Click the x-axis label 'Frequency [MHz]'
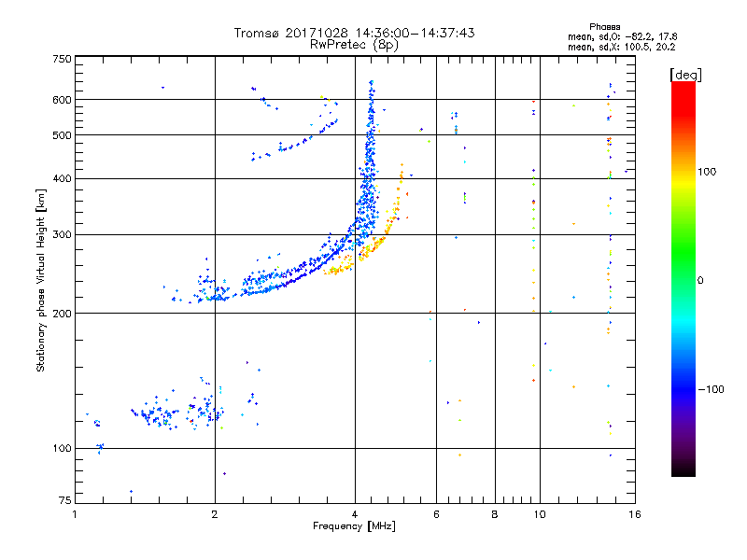747x560 pixels. [354, 526]
